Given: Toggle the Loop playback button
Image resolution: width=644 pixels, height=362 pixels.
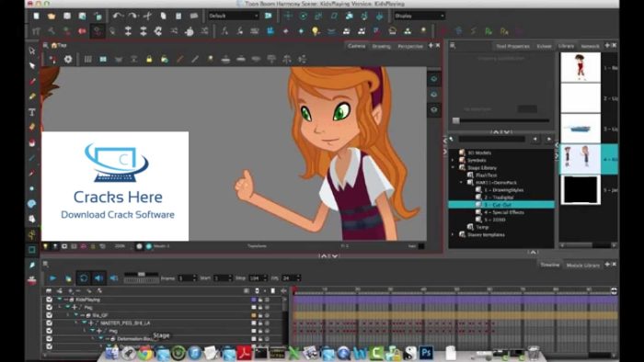Looking at the screenshot, I should click(84, 278).
